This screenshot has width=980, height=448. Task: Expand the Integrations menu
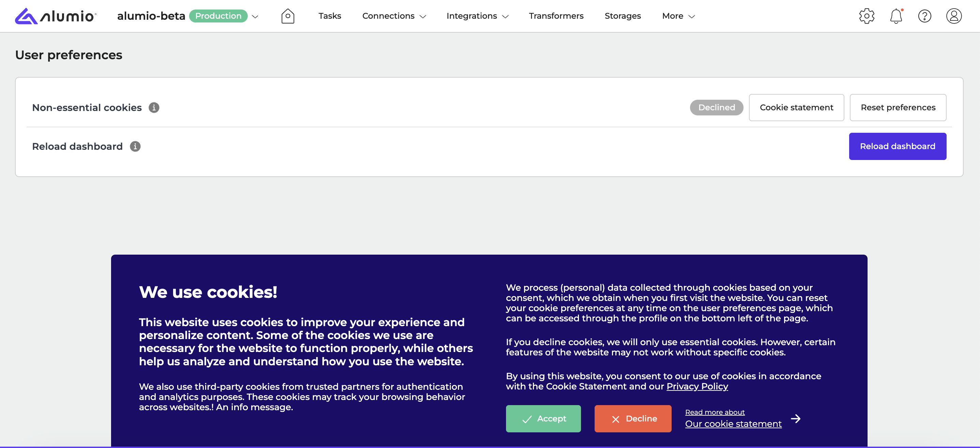[477, 16]
